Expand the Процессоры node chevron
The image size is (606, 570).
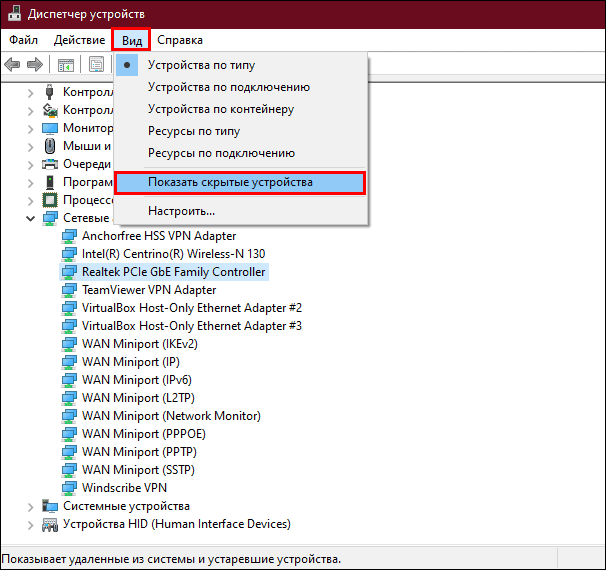point(31,201)
